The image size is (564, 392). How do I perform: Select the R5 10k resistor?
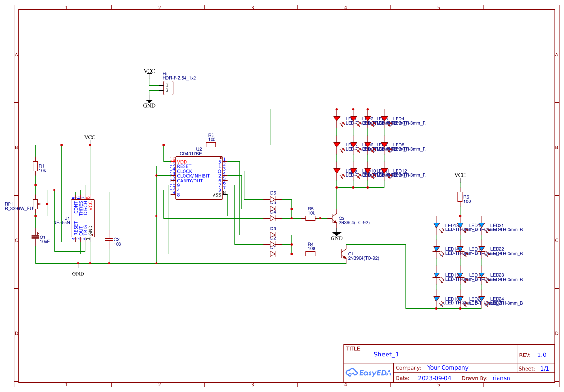point(311,218)
